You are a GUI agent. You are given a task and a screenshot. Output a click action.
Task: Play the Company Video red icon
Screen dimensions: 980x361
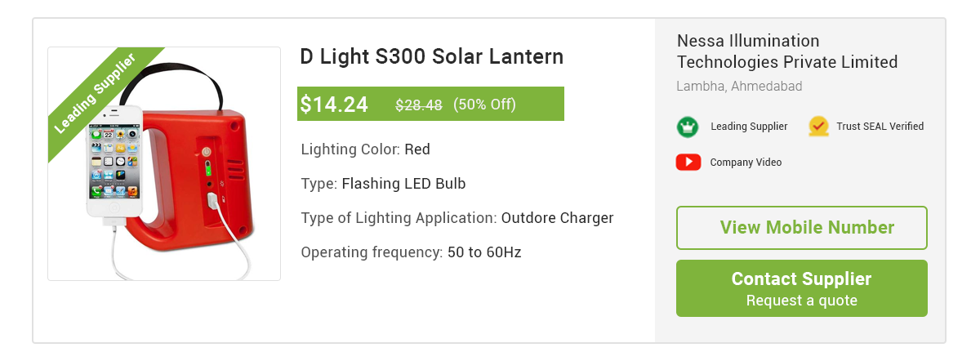(688, 163)
